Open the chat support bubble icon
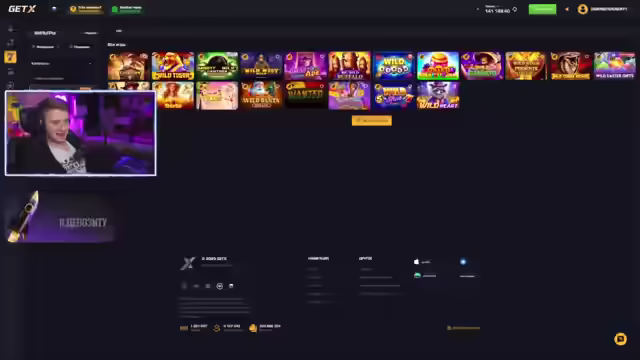 [620, 339]
